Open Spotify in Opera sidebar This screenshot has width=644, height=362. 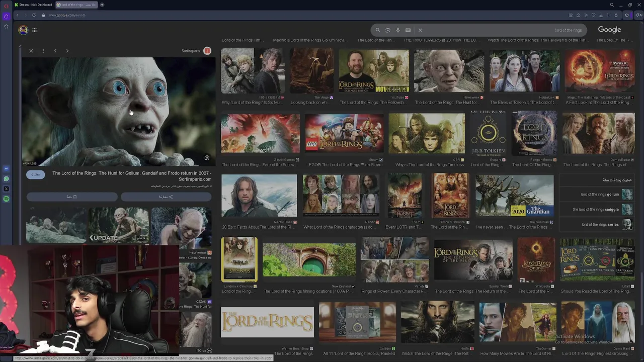coord(6,199)
